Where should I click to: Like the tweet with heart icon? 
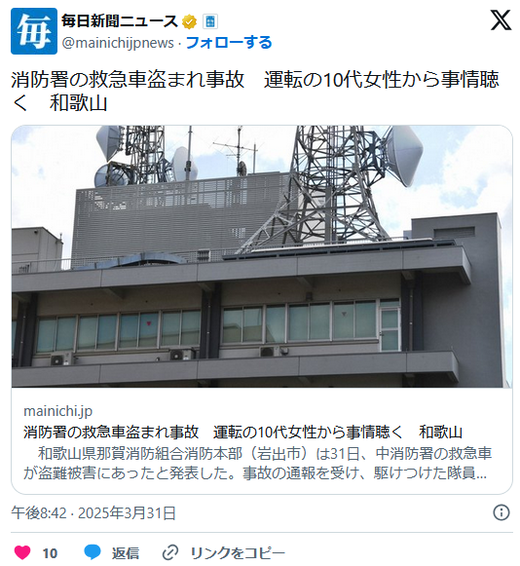22,553
